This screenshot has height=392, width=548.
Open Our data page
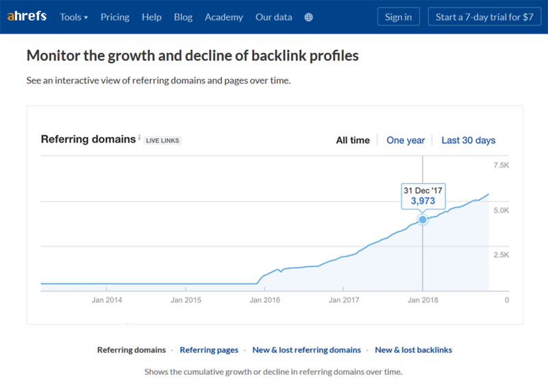pyautogui.click(x=273, y=17)
